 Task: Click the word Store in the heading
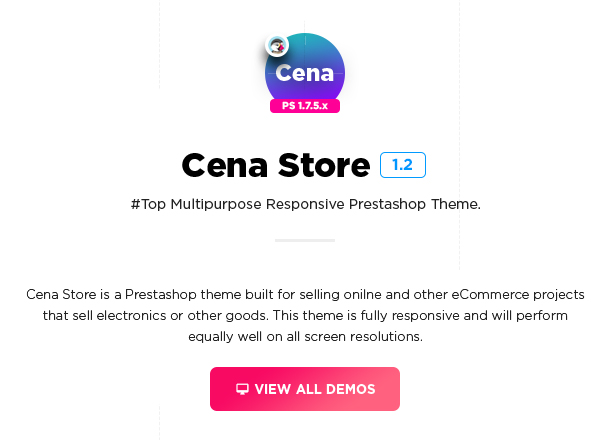[x=324, y=165]
